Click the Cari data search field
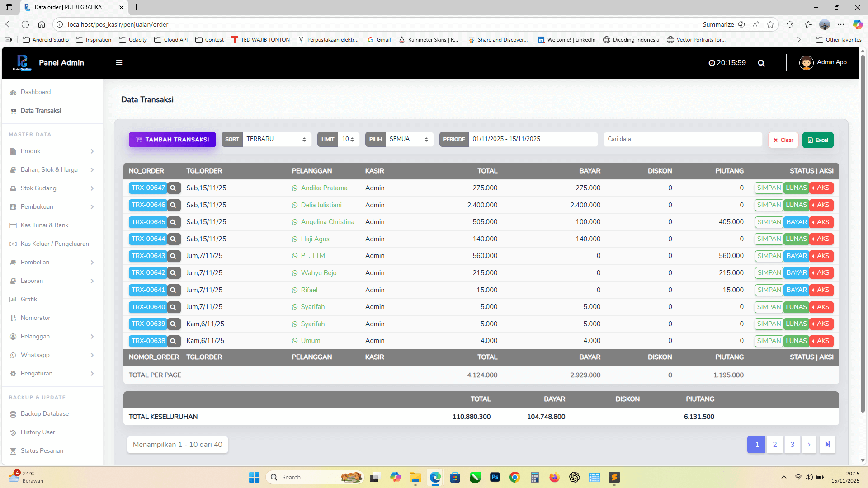Screen dimensions: 868x488 [x=683, y=139]
